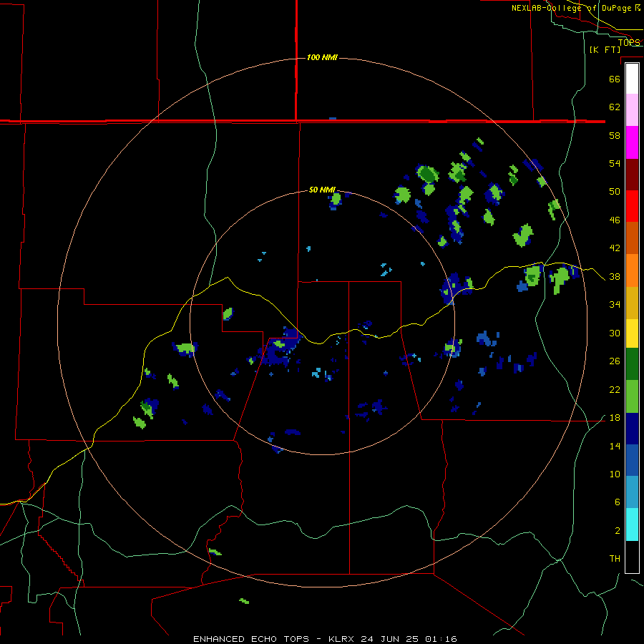Pick the bright orange legend swatch

click(x=632, y=270)
